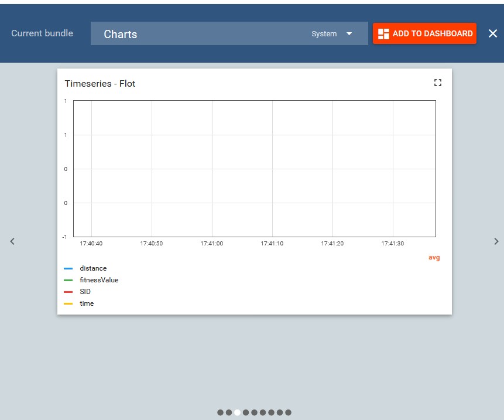Click the dropdown arrow beside System
The image size is (504, 420).
click(349, 34)
